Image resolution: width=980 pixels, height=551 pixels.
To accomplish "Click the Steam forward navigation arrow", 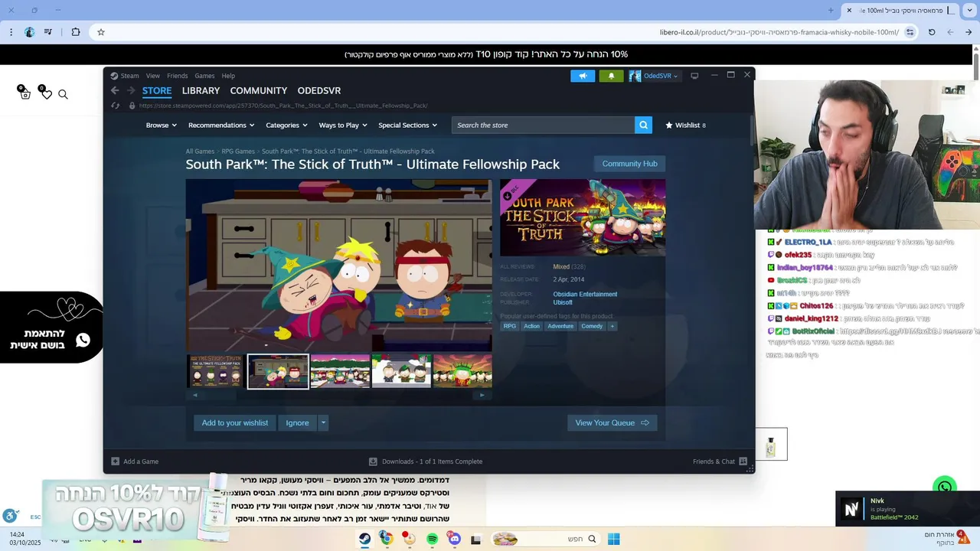I will pos(131,90).
